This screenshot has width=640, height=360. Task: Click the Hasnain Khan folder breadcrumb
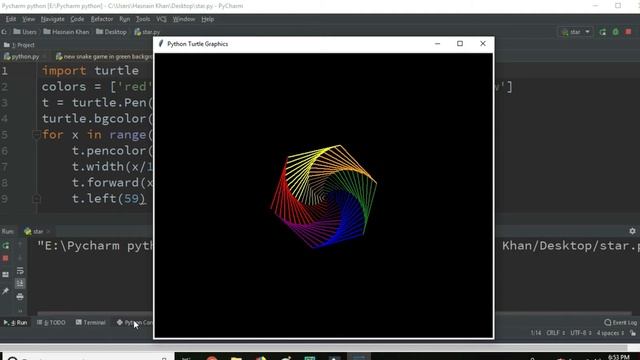pos(66,32)
